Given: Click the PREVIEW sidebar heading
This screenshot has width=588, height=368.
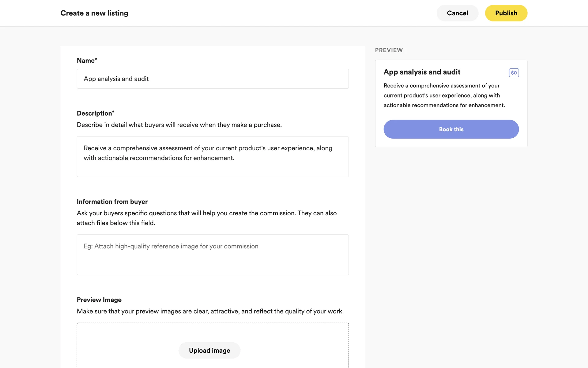Looking at the screenshot, I should (x=389, y=50).
